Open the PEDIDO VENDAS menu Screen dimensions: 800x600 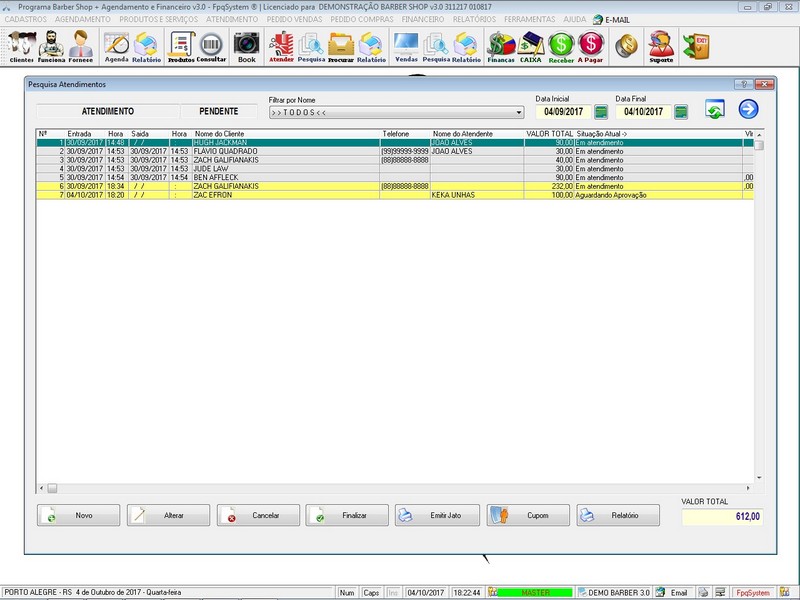pos(294,19)
